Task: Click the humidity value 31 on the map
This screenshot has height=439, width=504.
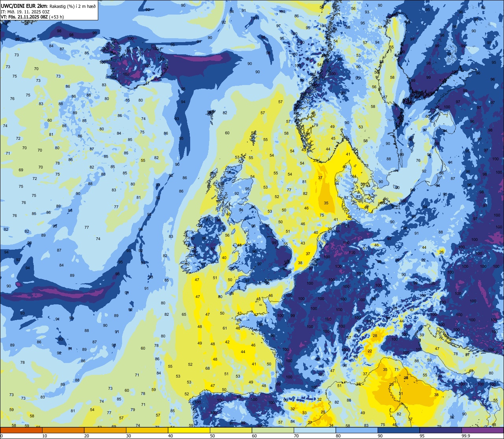Action: pos(400,394)
